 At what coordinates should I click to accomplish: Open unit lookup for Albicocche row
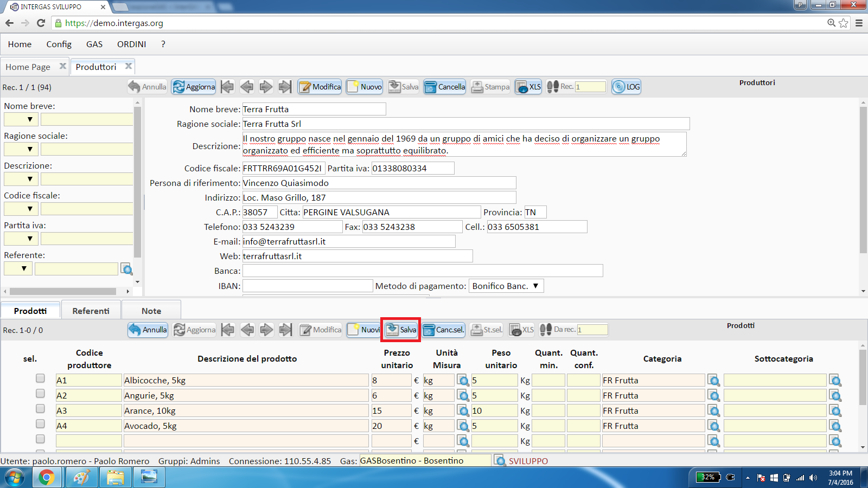coord(463,380)
